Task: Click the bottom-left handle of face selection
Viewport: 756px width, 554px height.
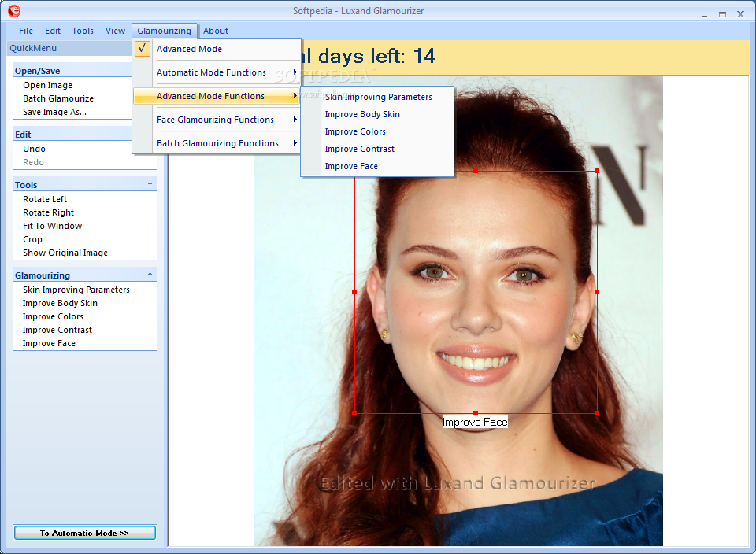Action: (354, 413)
